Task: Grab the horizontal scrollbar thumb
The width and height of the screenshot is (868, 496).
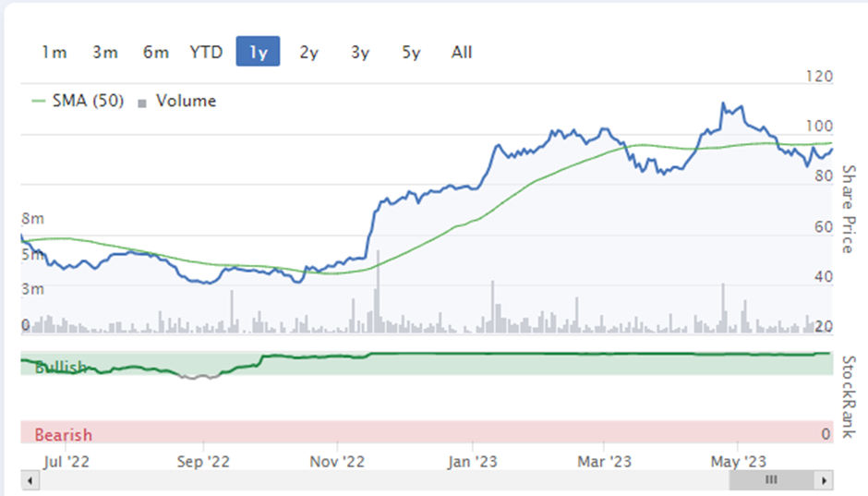Action: pyautogui.click(x=772, y=480)
